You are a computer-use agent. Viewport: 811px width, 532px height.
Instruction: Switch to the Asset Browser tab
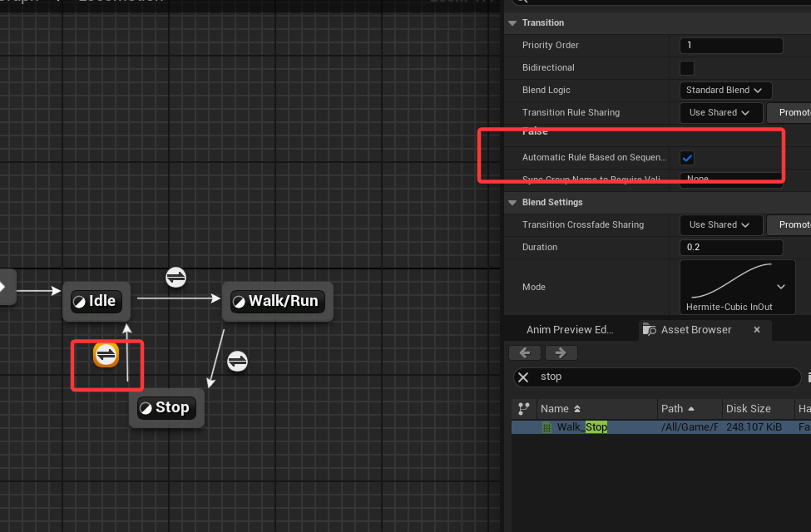[x=695, y=330]
